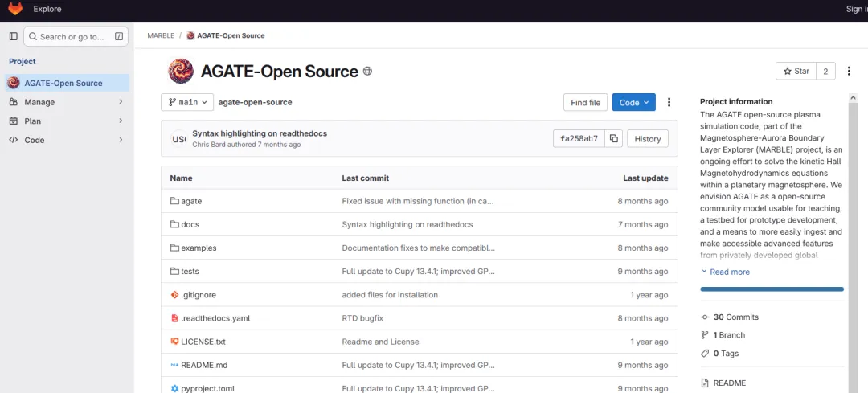Star the AGATE-Open Source project
The width and height of the screenshot is (868, 393).
click(796, 72)
